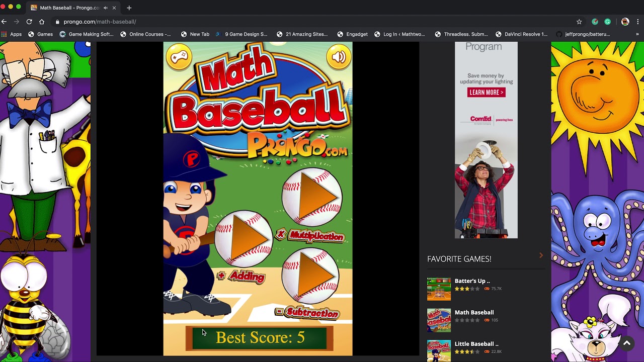644x362 pixels.
Task: Expand Favorite Games with the arrow
Action: [x=541, y=255]
